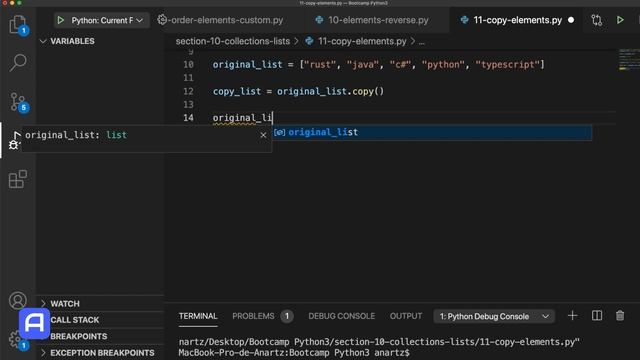Switch to 10-elements-reverse.py tab
The height and width of the screenshot is (360, 640).
click(372, 20)
